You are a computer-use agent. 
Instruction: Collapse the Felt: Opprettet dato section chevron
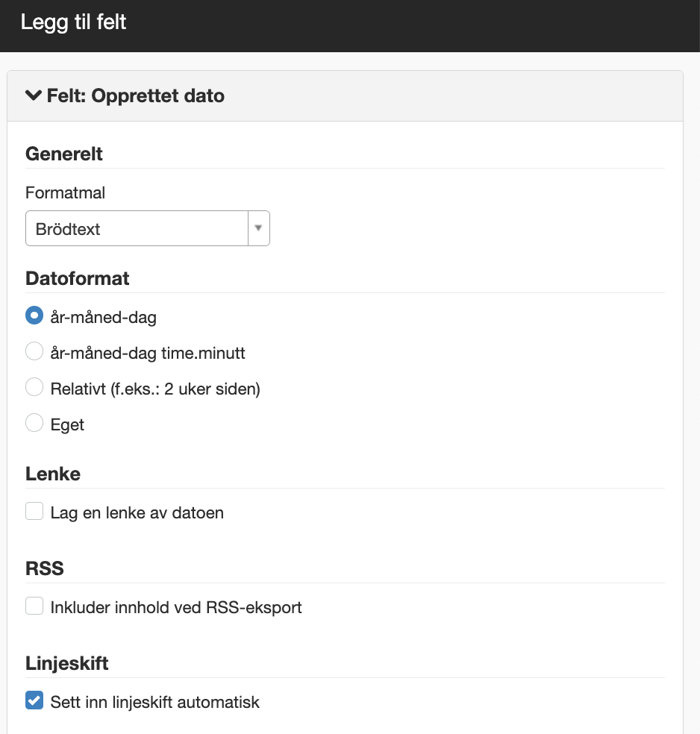click(x=34, y=95)
